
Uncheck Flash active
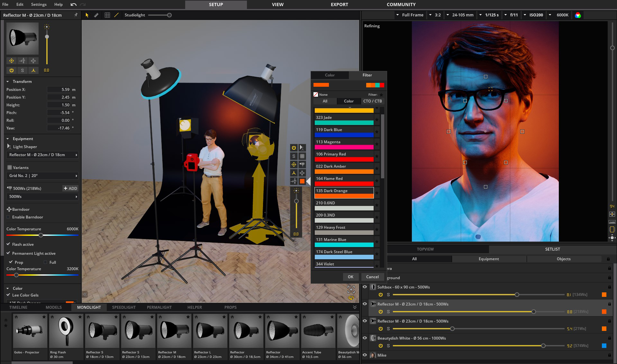[8, 244]
